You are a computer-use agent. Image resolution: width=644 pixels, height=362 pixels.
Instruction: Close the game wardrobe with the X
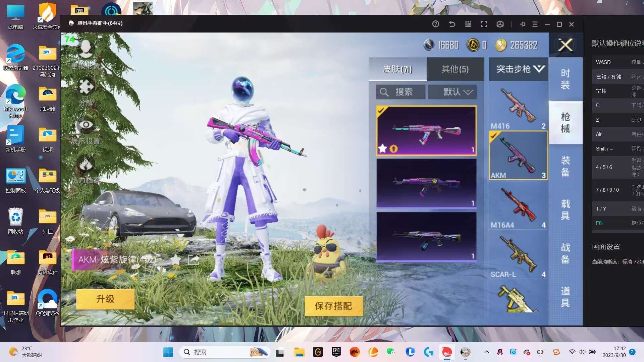565,45
